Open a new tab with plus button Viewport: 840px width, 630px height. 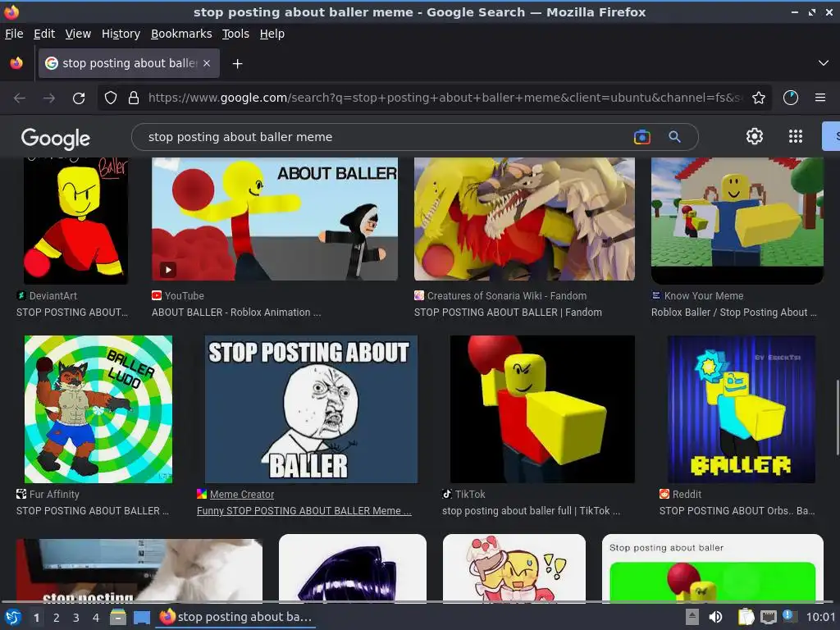pos(237,64)
